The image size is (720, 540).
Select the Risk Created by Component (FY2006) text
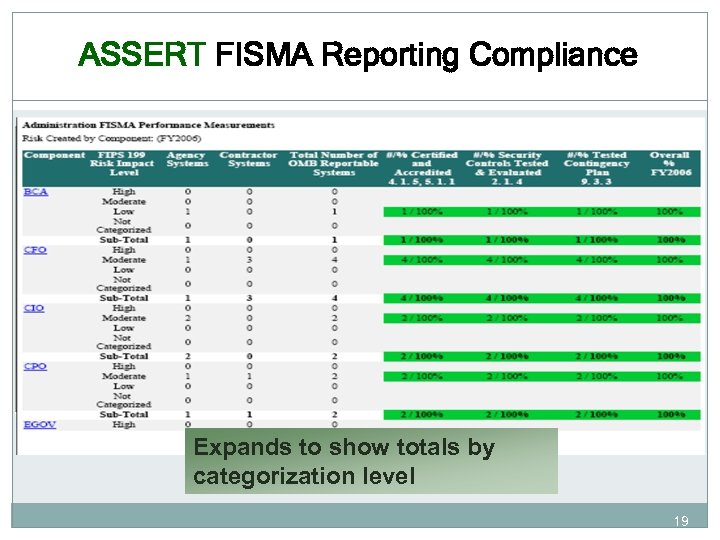click(112, 138)
